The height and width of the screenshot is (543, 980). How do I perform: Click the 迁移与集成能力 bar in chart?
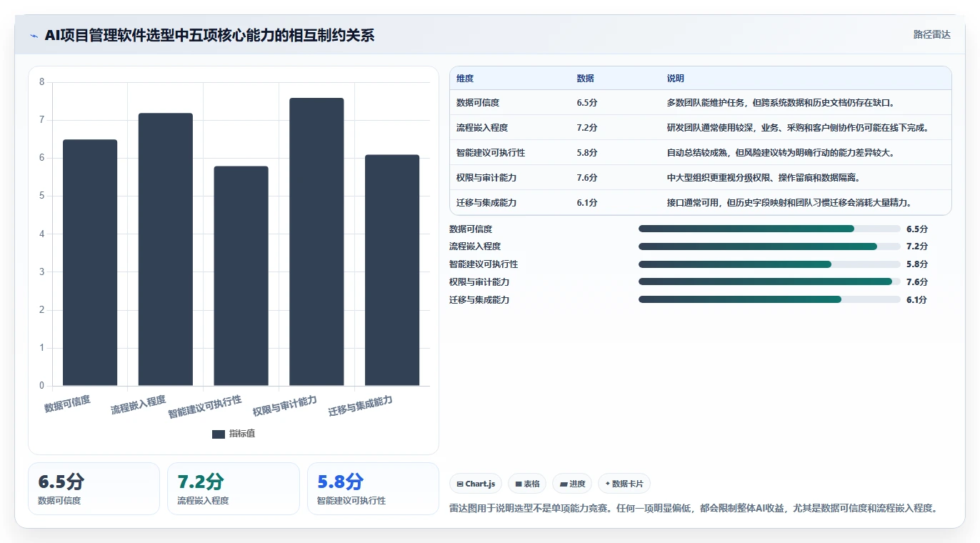tap(392, 270)
